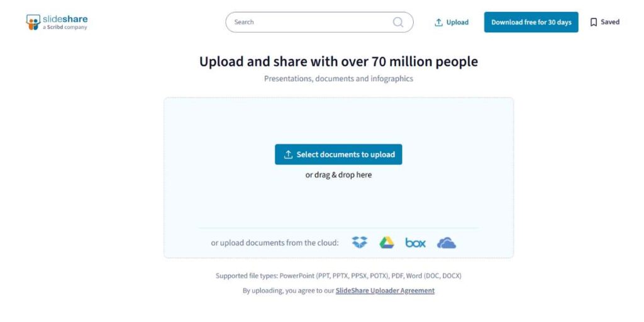Screen dimensions: 644x322
Task: Open the SlideShare logo home link
Action: pyautogui.click(x=57, y=22)
